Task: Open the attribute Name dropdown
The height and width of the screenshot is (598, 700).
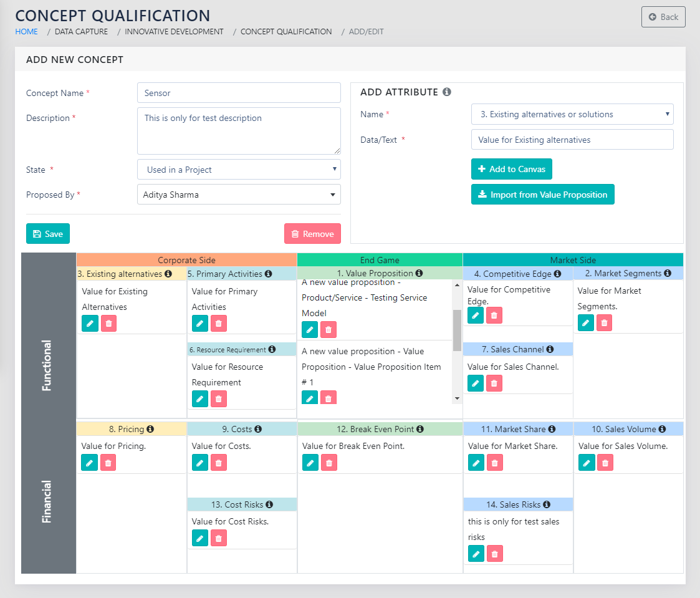Action: (572, 114)
